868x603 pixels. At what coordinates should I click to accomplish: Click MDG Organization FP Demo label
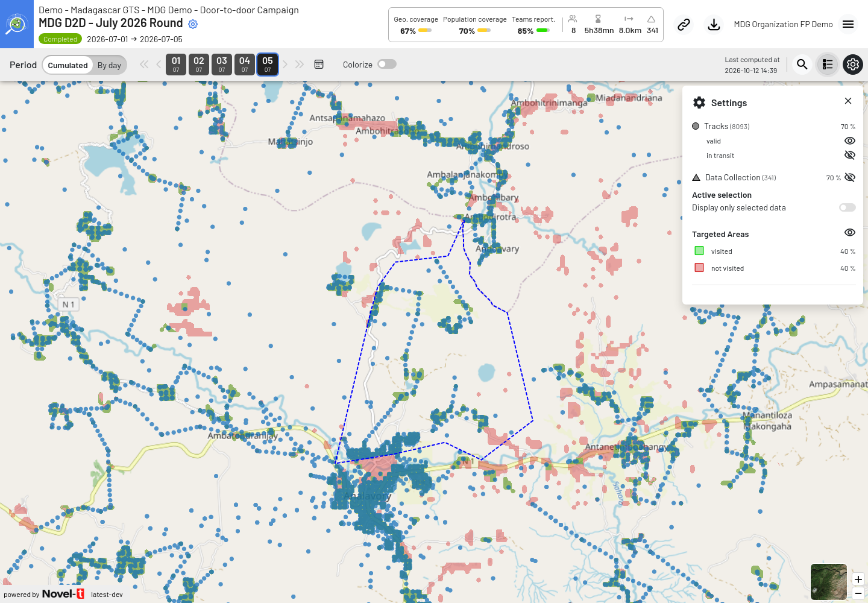pos(783,24)
